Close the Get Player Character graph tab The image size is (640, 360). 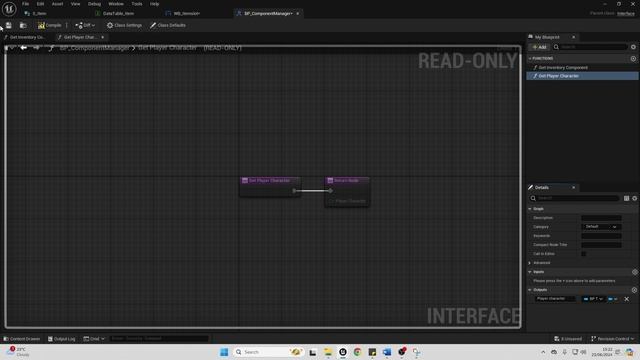[x=103, y=37]
